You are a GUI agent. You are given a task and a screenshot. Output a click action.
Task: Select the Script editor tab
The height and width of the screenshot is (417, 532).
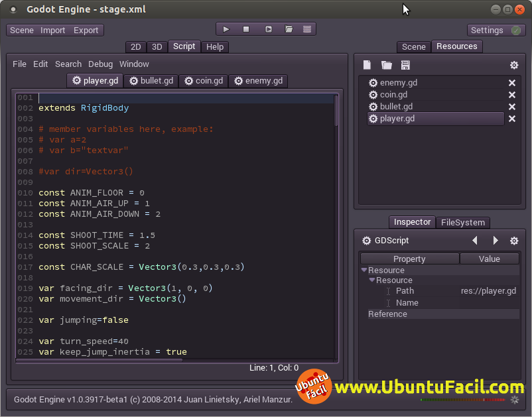pyautogui.click(x=184, y=46)
